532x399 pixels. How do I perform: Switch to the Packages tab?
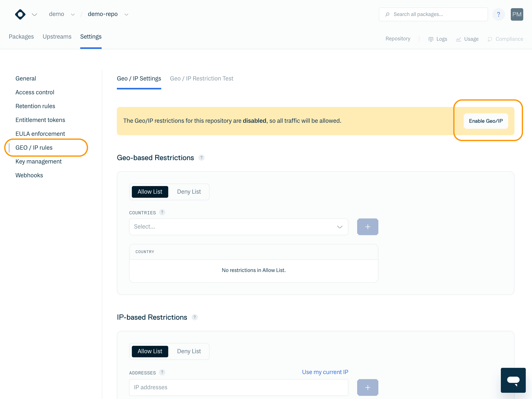pyautogui.click(x=21, y=37)
